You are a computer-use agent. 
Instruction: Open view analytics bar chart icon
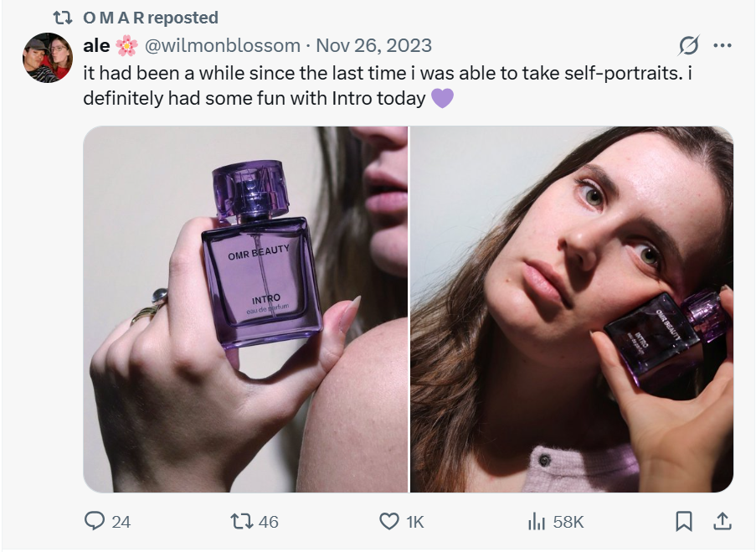(x=536, y=521)
